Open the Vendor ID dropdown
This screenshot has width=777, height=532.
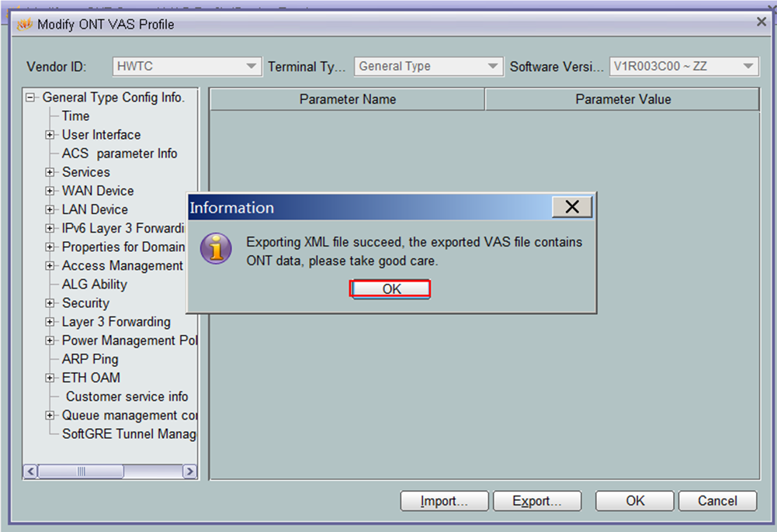tap(251, 67)
